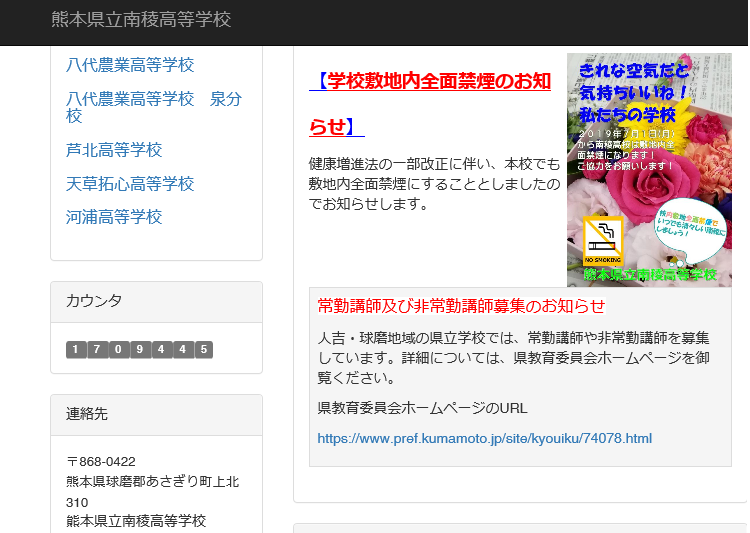Image resolution: width=750 pixels, height=533 pixels.
Task: Click the 人吉・球磨地域 recruitment paragraph
Action: (x=514, y=357)
